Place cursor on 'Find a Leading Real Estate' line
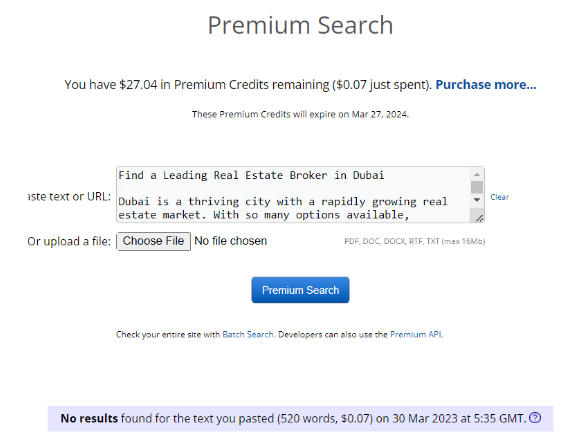 (251, 175)
